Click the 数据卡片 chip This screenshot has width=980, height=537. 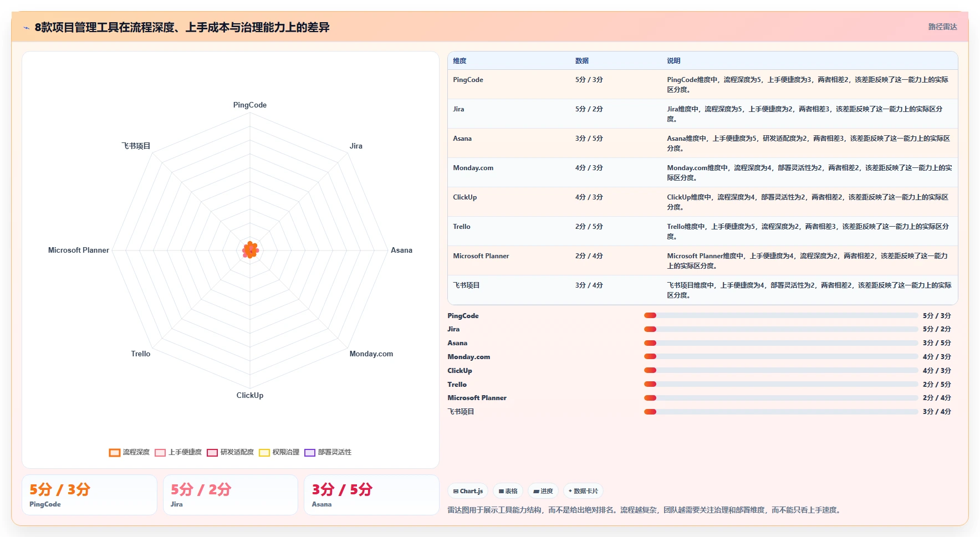click(583, 491)
